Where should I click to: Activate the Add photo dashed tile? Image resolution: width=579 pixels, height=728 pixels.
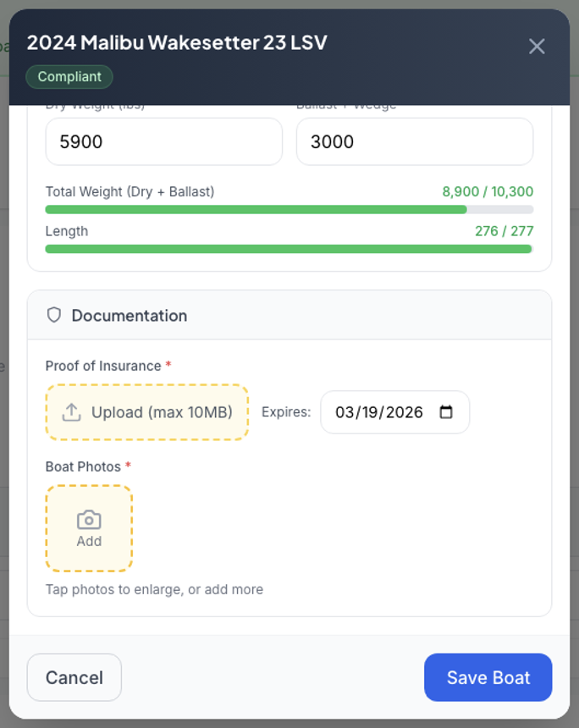(x=89, y=527)
